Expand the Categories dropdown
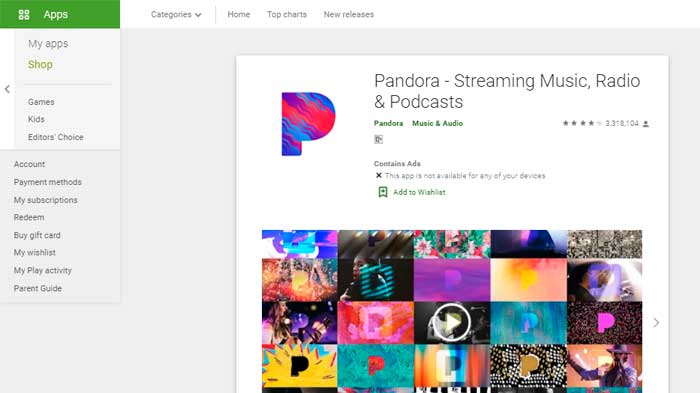This screenshot has width=700, height=393. click(176, 14)
